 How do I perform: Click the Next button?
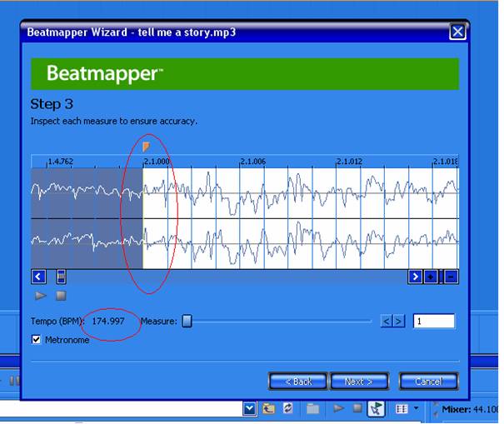358,381
